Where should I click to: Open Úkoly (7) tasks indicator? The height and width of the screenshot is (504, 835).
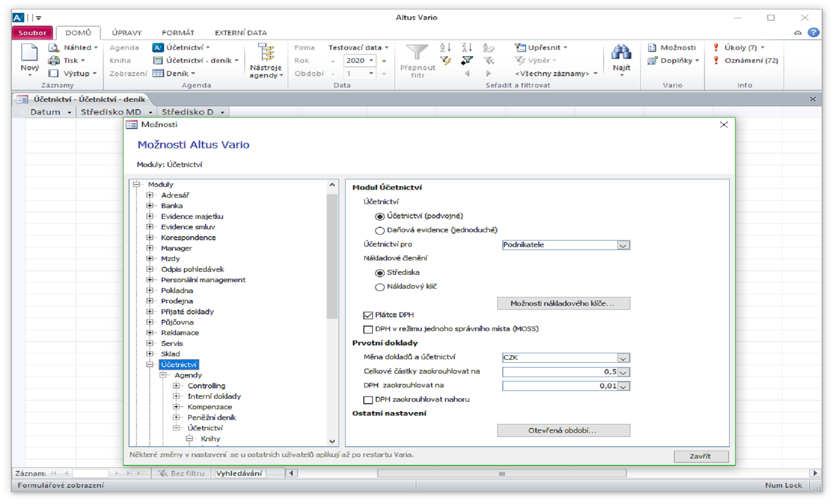(740, 47)
